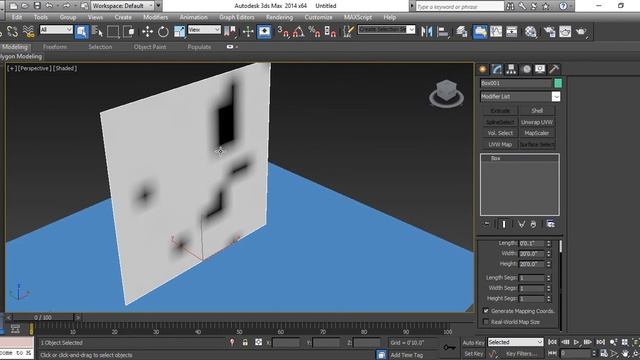Switch to the Motion command panel tab
The height and width of the screenshot is (360, 640).
[526, 69]
